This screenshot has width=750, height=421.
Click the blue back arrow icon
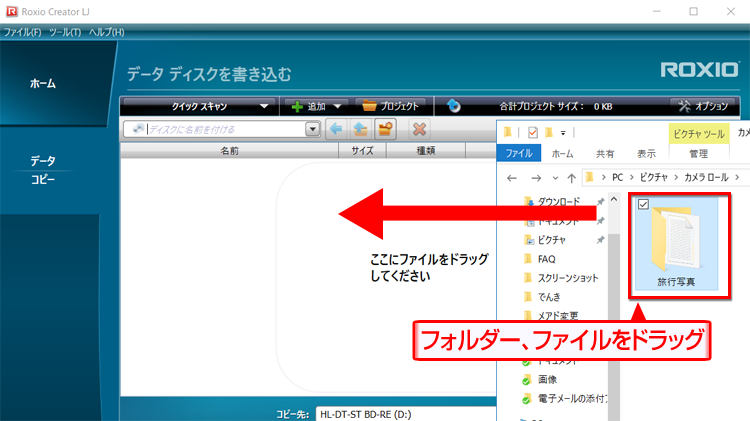[x=336, y=129]
